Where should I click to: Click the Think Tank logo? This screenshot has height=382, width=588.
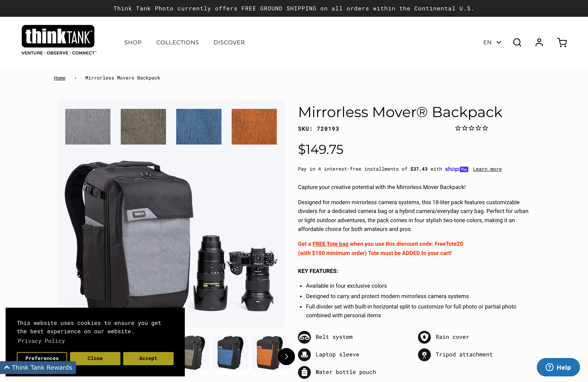point(59,40)
